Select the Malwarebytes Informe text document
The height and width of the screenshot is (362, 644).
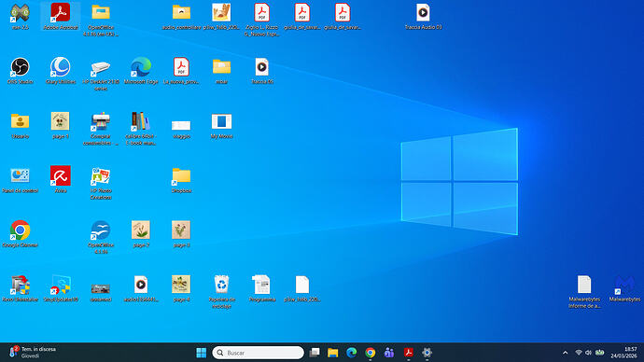(584, 292)
